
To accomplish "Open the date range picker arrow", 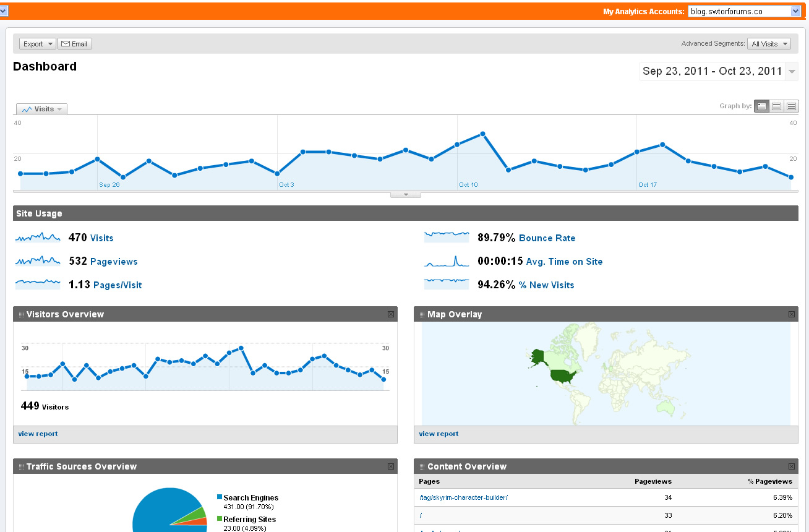I will [x=792, y=72].
